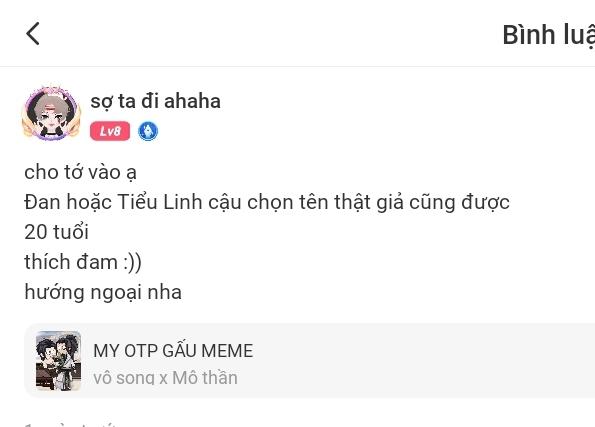Tap the red Lv8 level badge

pos(110,131)
